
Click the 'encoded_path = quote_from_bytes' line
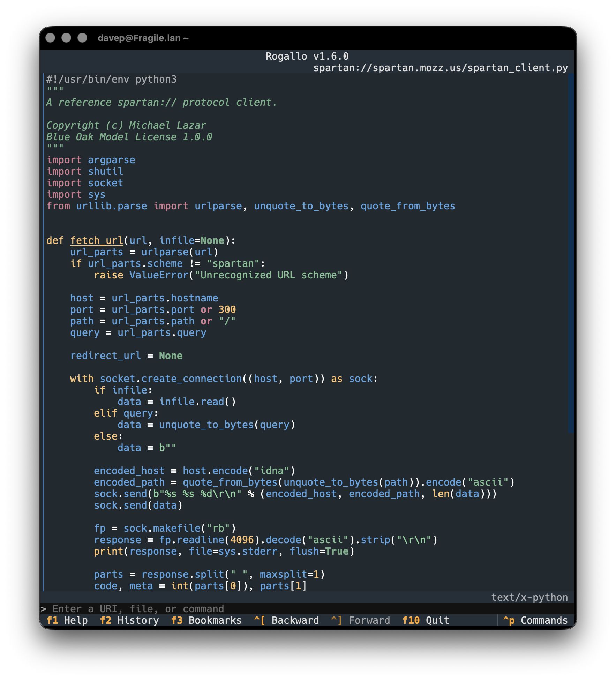[x=304, y=482]
